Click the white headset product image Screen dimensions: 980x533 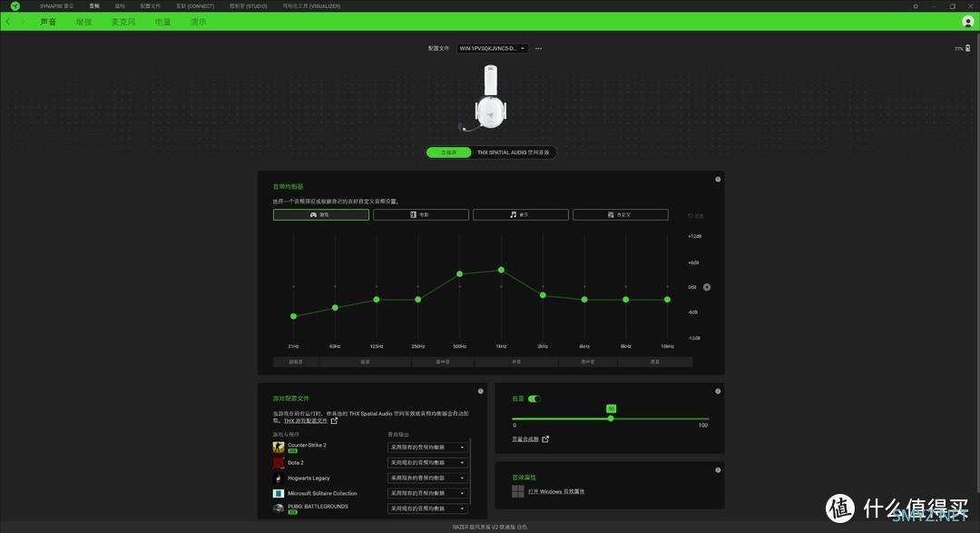point(485,98)
